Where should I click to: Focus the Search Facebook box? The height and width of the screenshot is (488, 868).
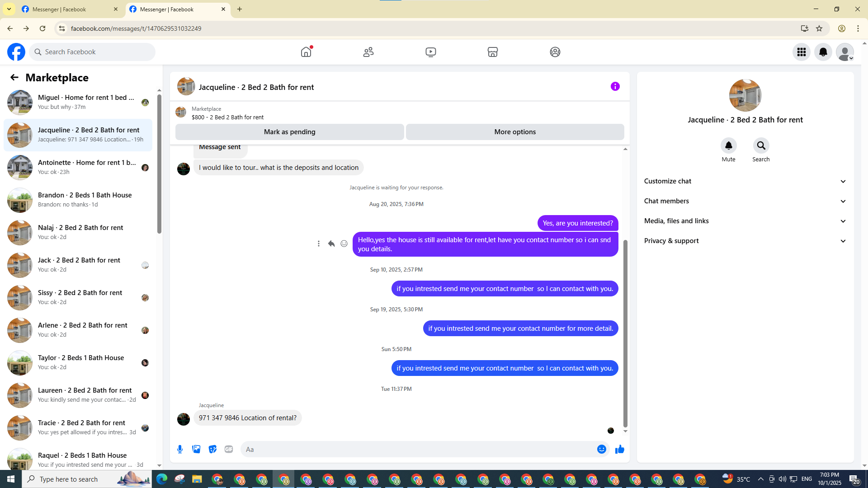tap(93, 52)
